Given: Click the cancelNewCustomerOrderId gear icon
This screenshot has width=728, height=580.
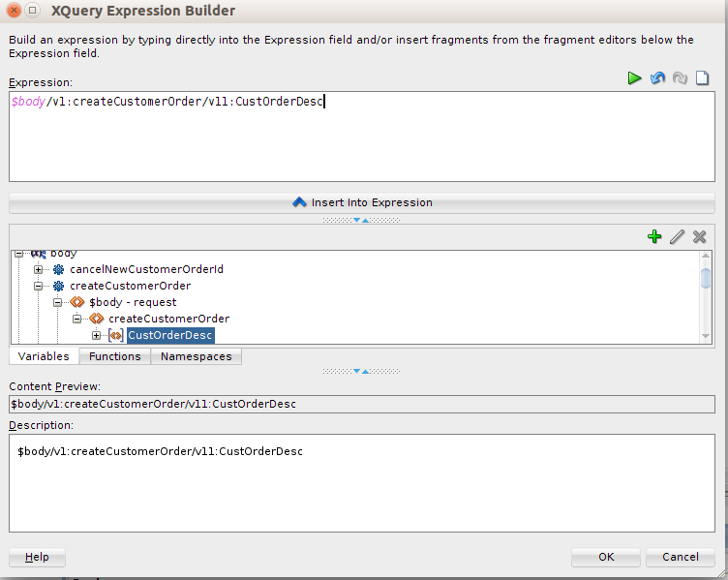Looking at the screenshot, I should [58, 269].
